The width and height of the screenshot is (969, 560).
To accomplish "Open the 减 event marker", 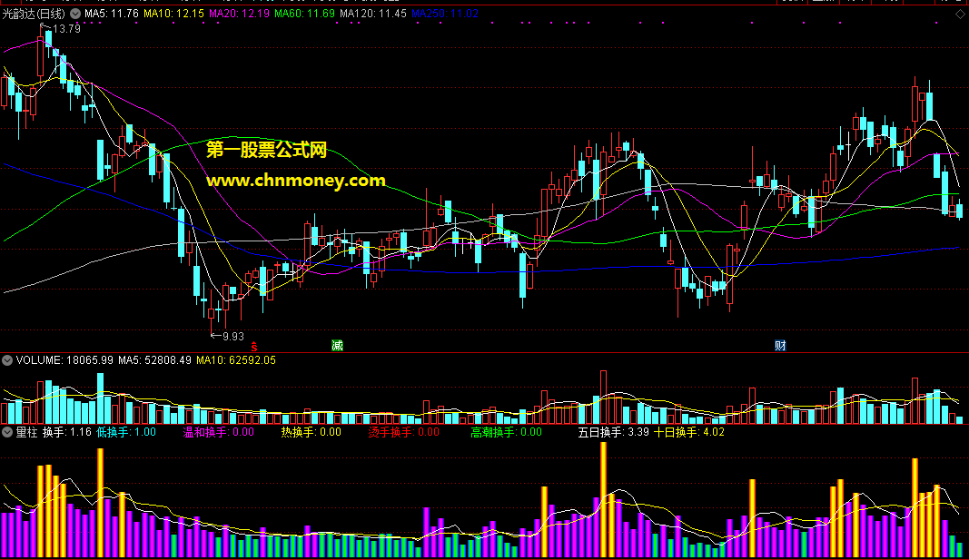I will point(338,346).
